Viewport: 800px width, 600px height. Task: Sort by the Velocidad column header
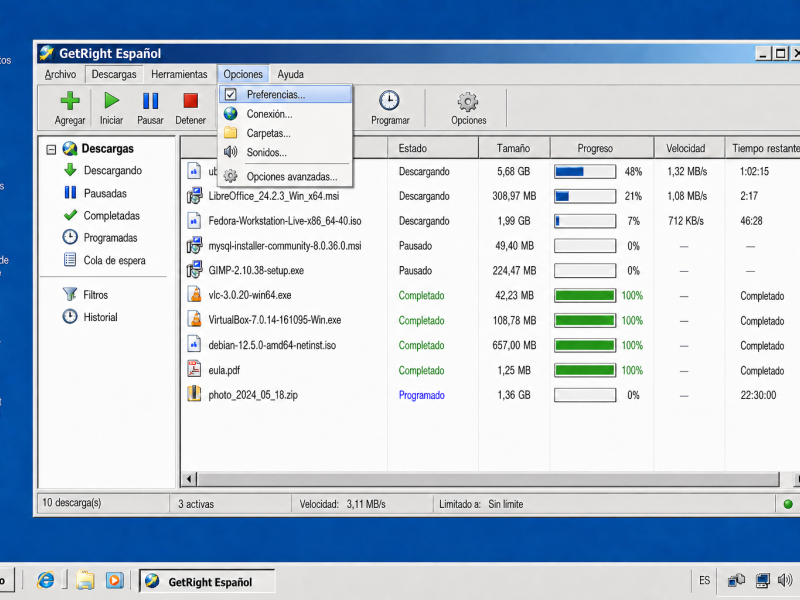click(x=689, y=148)
